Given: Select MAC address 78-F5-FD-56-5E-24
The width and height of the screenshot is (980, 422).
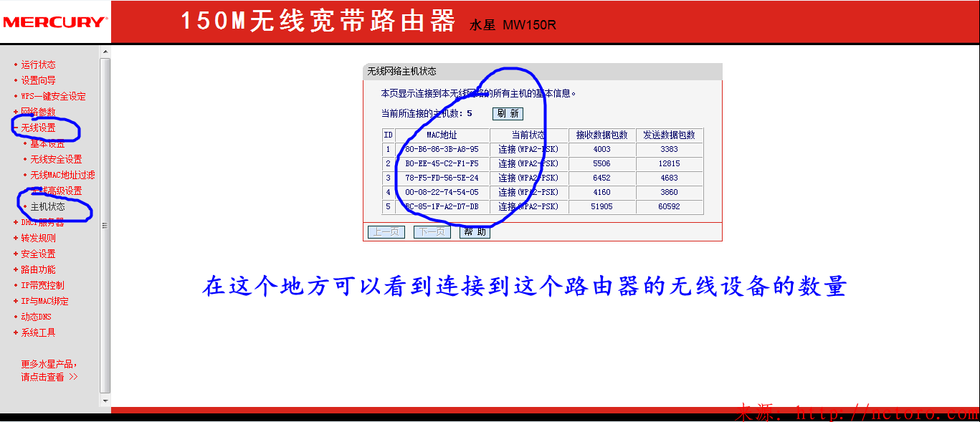Looking at the screenshot, I should click(x=442, y=178).
